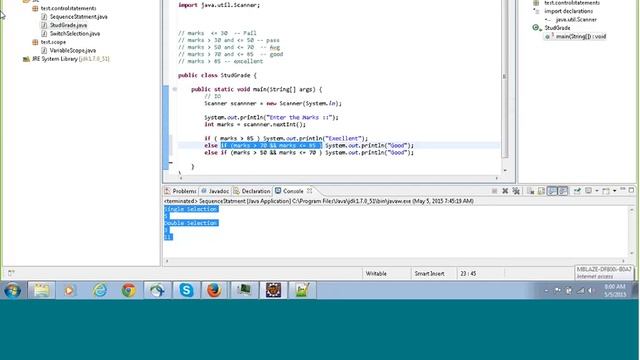The image size is (640, 360).
Task: Switch to the Javadoc tab
Action: (x=215, y=191)
